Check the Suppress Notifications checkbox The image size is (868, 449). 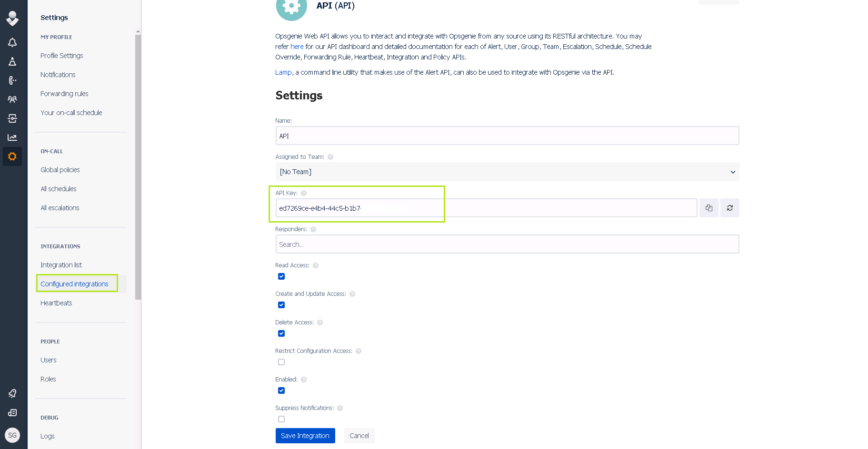coord(281,419)
